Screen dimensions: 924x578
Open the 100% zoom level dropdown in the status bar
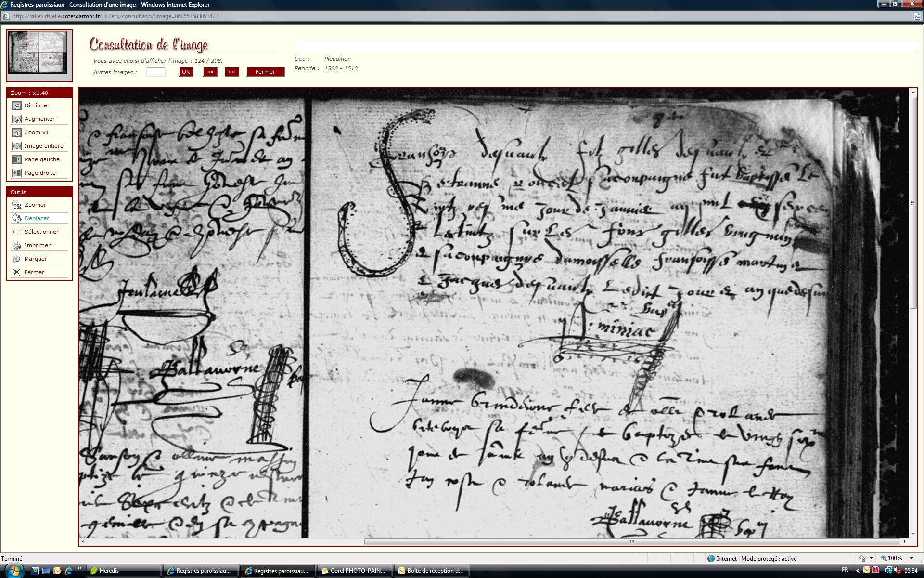click(x=911, y=558)
